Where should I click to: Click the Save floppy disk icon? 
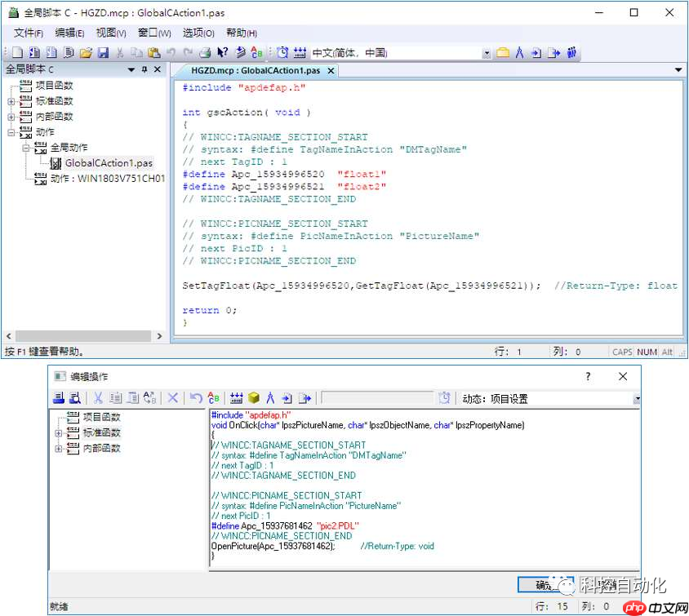(x=104, y=53)
